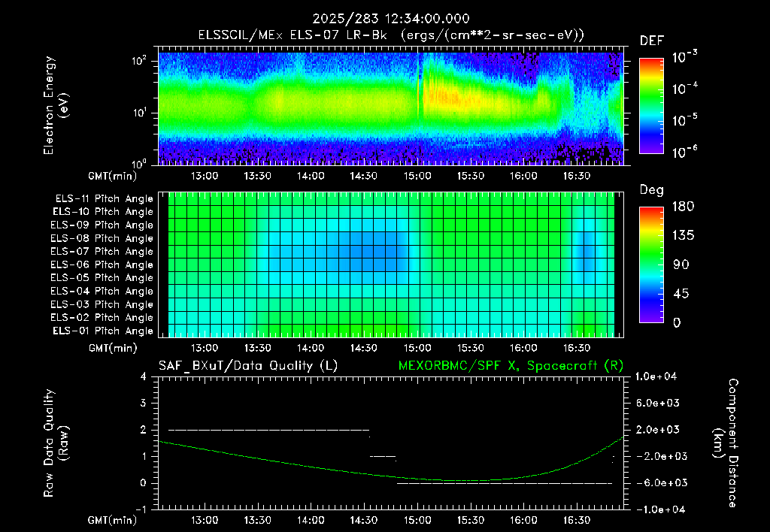Select the ELS-08 Pitch Angle row label
770x532 pixels.
tap(102, 238)
